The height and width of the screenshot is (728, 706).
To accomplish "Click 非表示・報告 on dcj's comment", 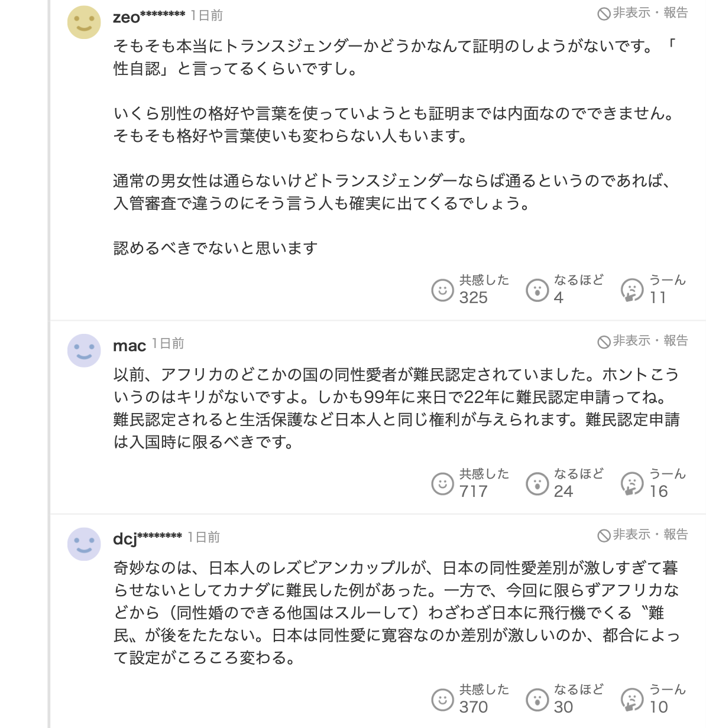I will pyautogui.click(x=643, y=535).
